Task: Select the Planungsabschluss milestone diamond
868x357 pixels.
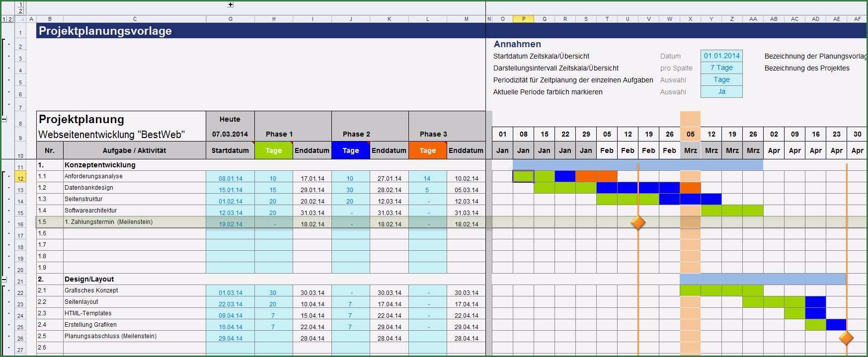Action: click(x=846, y=338)
